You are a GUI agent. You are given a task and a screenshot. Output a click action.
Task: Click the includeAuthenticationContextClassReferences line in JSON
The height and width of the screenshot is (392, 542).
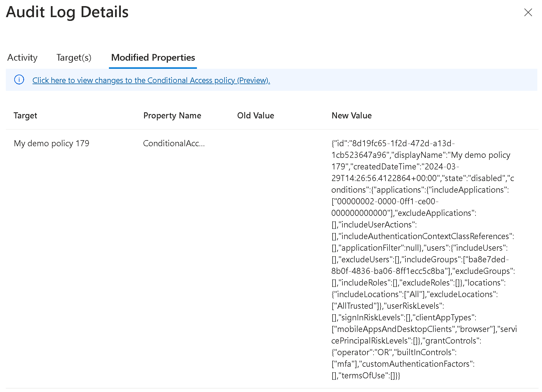pos(423,236)
